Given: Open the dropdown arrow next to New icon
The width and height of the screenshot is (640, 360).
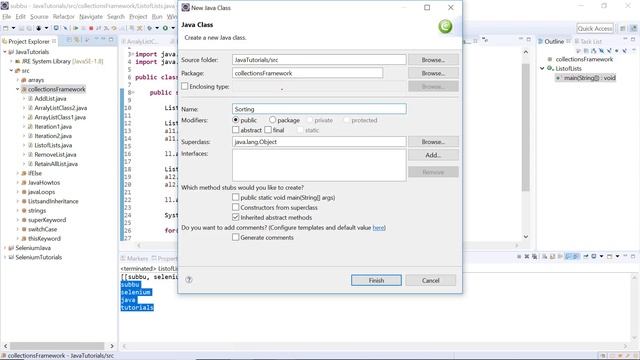Looking at the screenshot, I should coord(13,28).
